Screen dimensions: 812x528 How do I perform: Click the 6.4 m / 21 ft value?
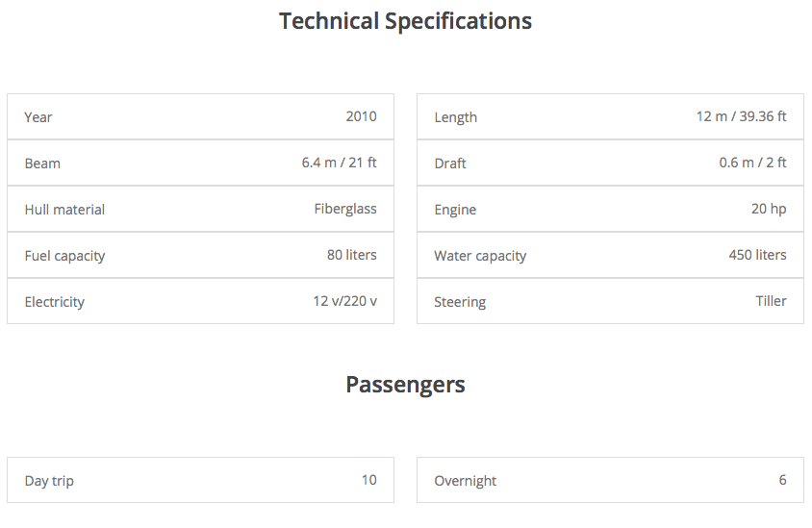(x=339, y=163)
